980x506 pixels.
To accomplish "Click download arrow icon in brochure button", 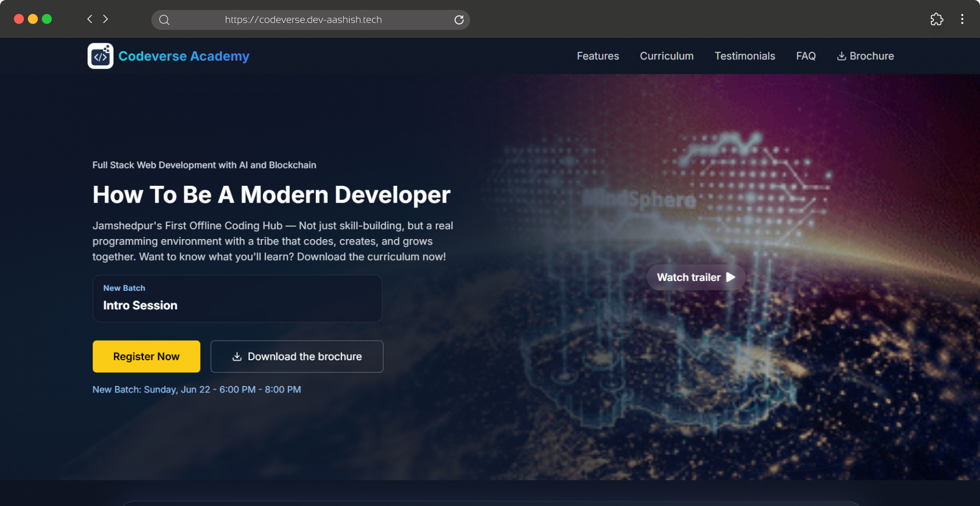I will tap(237, 357).
